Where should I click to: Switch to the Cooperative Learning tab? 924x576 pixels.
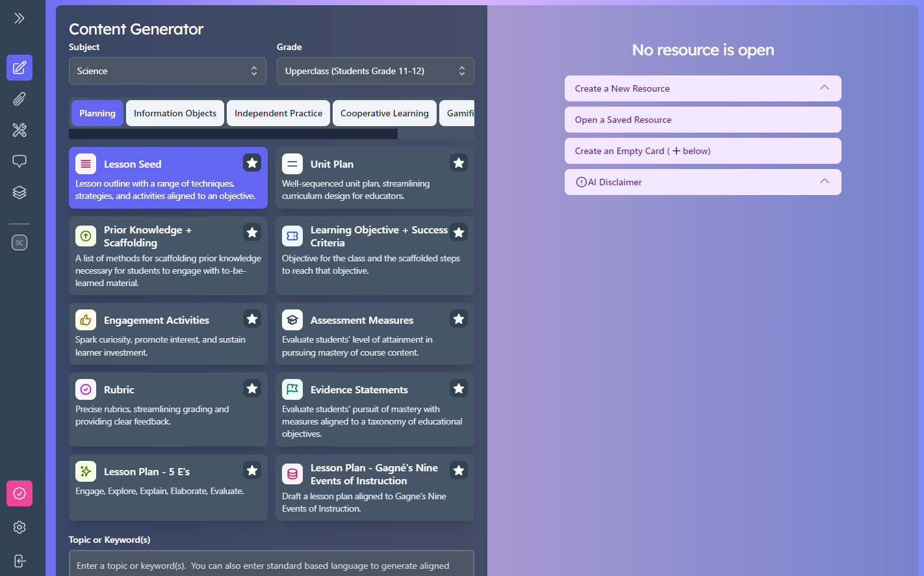384,113
